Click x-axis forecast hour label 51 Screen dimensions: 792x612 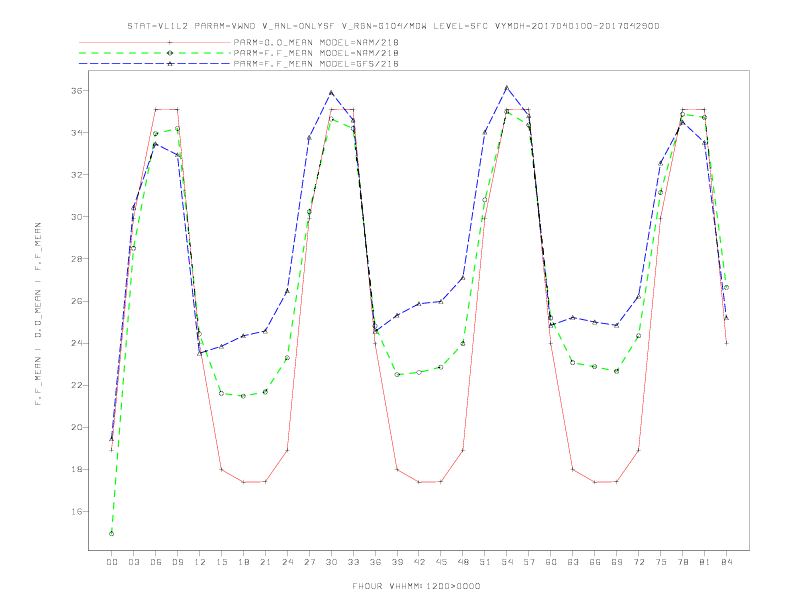coord(485,562)
